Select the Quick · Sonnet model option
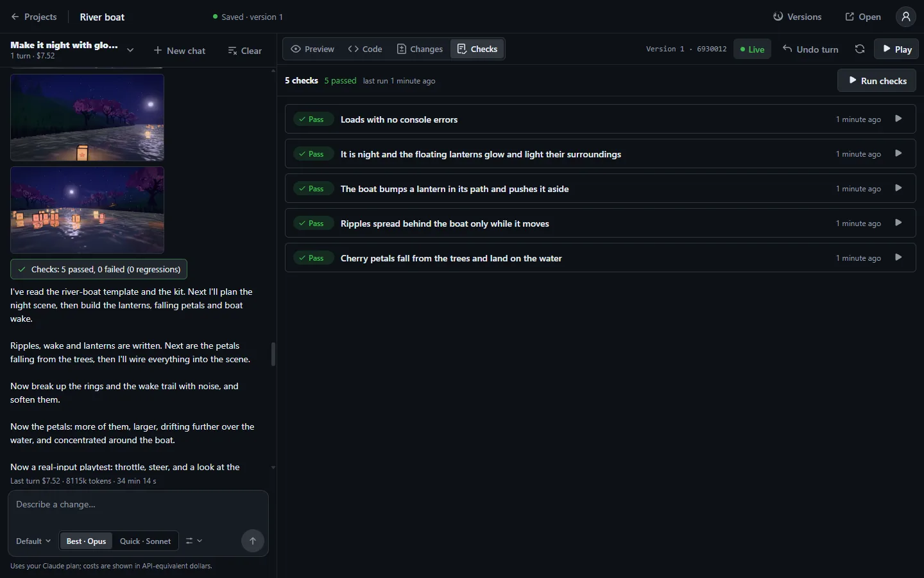 coord(145,541)
